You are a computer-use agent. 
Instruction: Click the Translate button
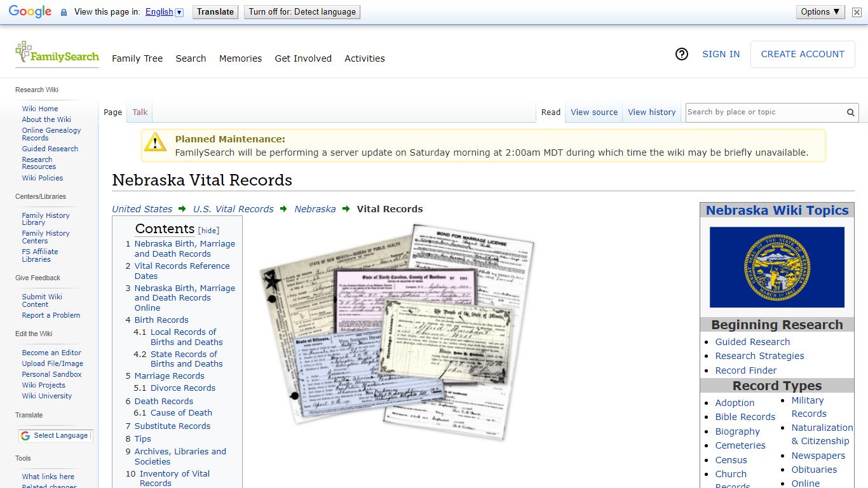[x=215, y=11]
